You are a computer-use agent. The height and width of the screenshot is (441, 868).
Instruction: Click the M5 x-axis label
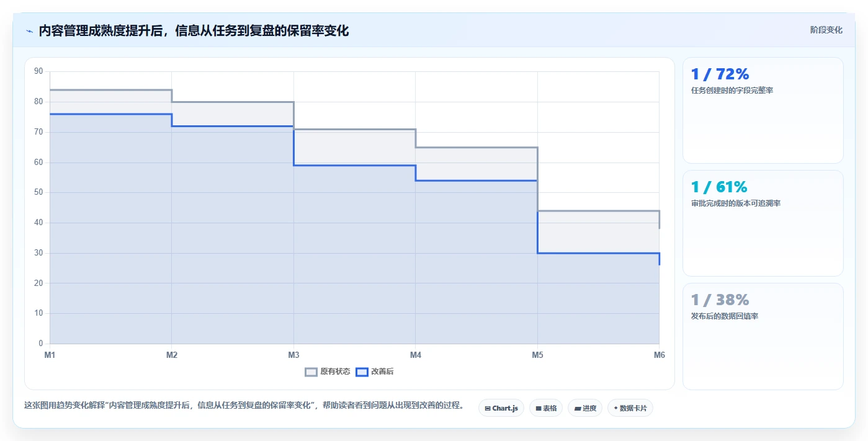537,355
